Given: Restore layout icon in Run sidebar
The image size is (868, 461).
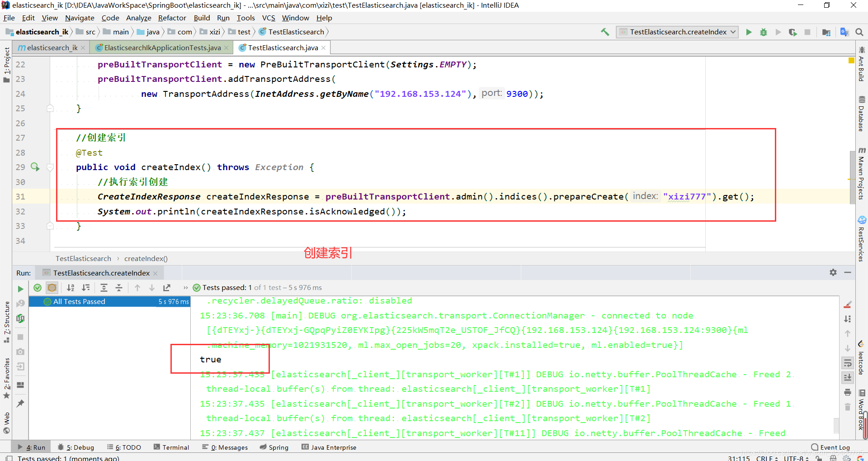Looking at the screenshot, I should 20,385.
